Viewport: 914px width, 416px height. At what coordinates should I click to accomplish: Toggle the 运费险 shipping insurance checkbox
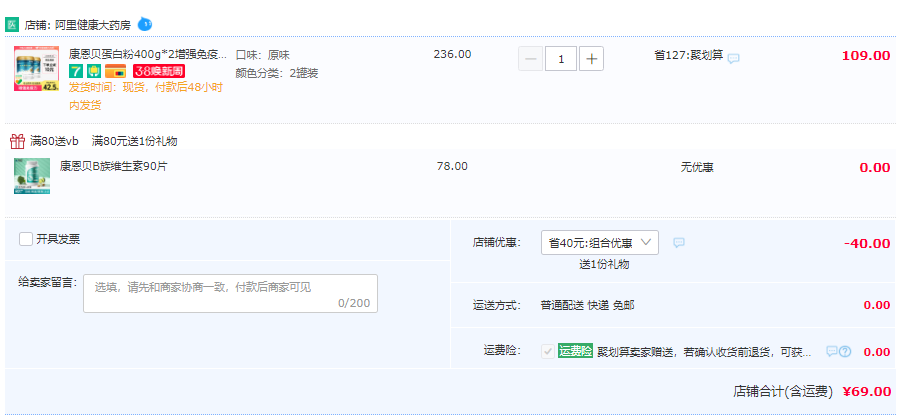tap(548, 351)
